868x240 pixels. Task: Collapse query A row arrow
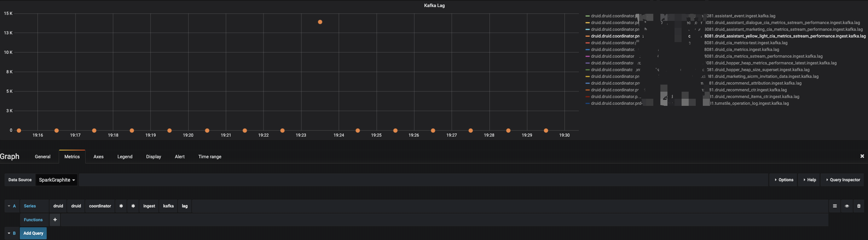click(x=9, y=206)
